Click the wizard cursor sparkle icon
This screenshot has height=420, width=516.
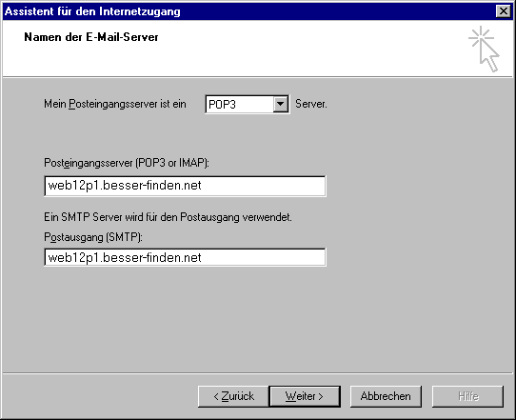(x=484, y=49)
